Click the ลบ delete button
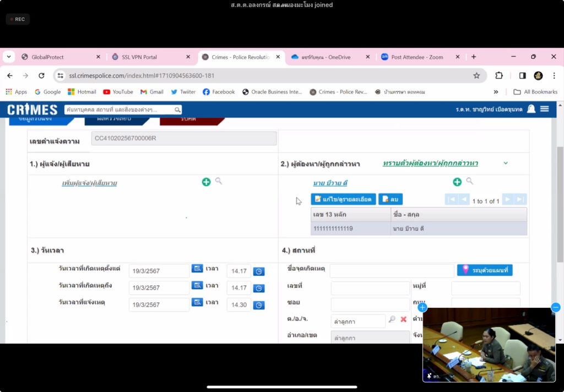Viewport: 564px width, 392px height. [391, 199]
